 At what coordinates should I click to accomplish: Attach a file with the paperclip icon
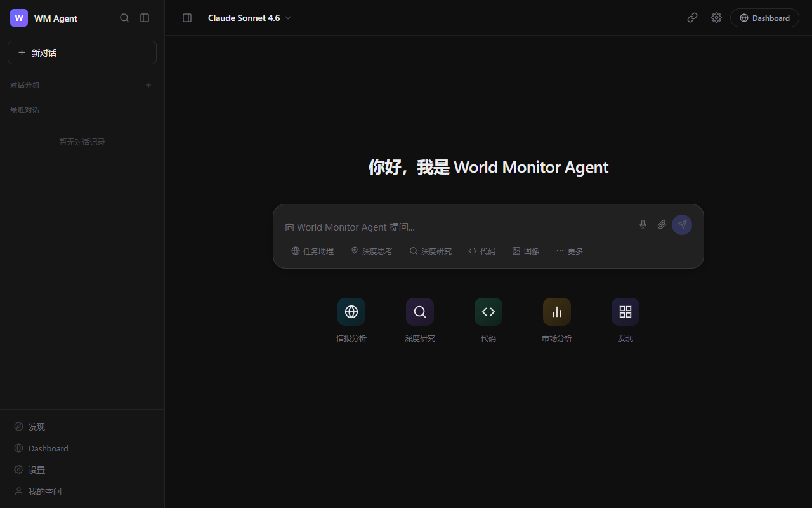(x=662, y=225)
